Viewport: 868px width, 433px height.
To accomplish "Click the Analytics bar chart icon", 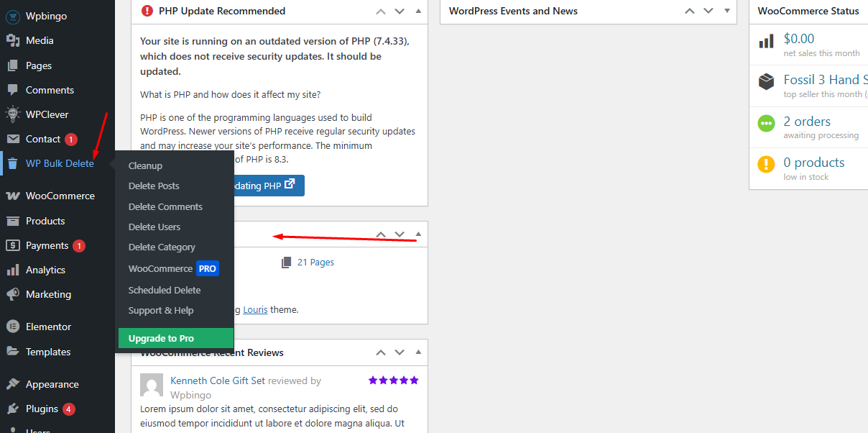I will coord(12,270).
